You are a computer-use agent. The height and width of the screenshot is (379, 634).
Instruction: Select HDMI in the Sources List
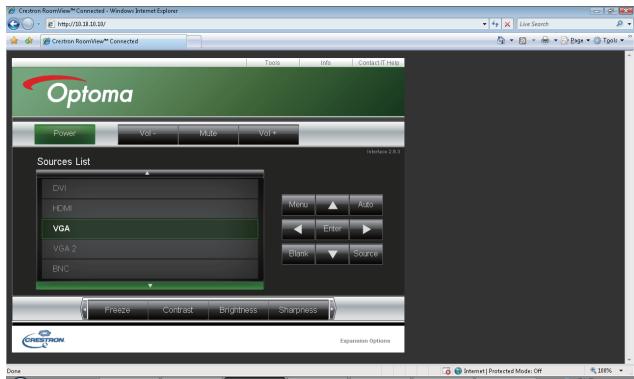pos(150,208)
